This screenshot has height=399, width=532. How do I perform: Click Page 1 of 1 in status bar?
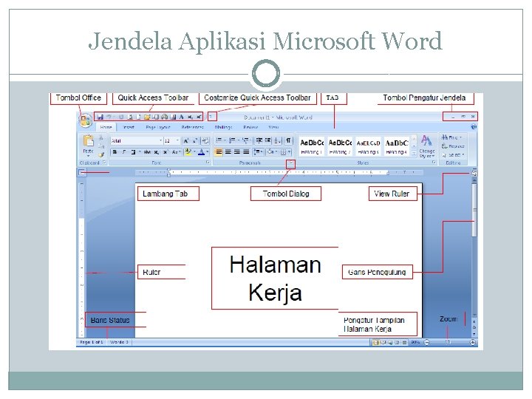(x=92, y=342)
